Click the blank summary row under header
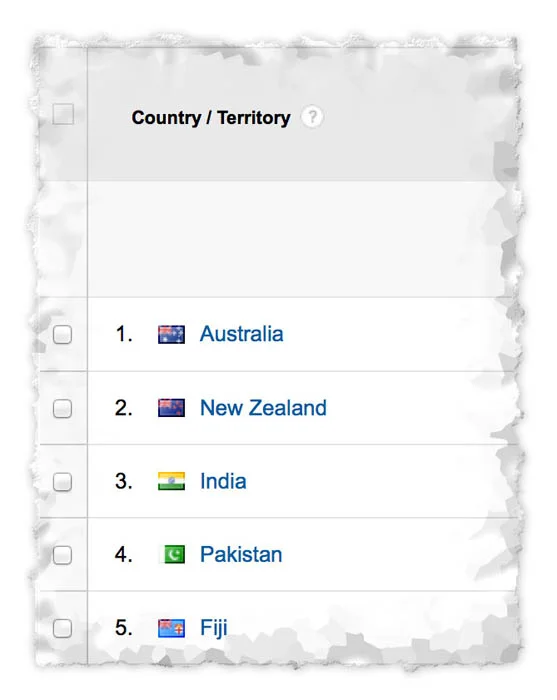This screenshot has width=557, height=700. pyautogui.click(x=299, y=239)
